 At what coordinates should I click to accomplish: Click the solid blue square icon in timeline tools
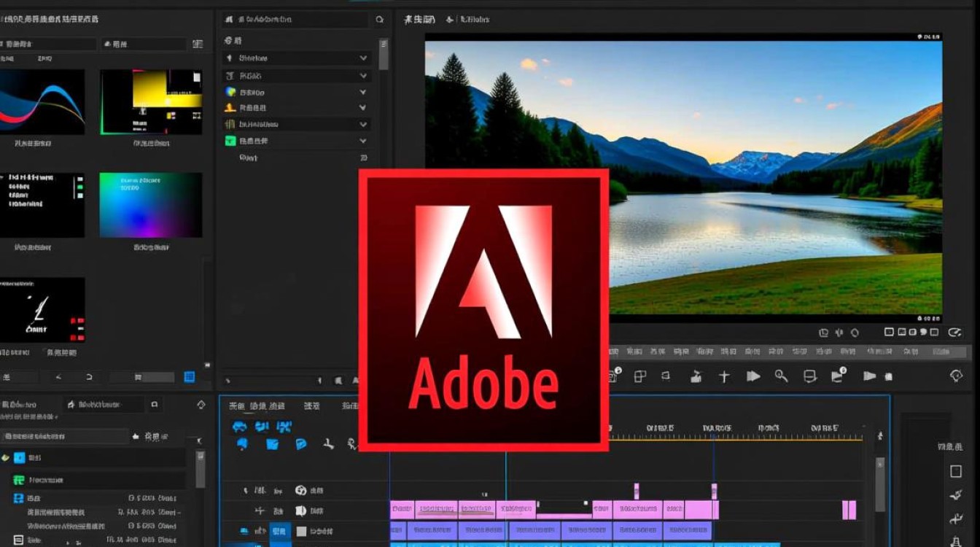point(273,444)
